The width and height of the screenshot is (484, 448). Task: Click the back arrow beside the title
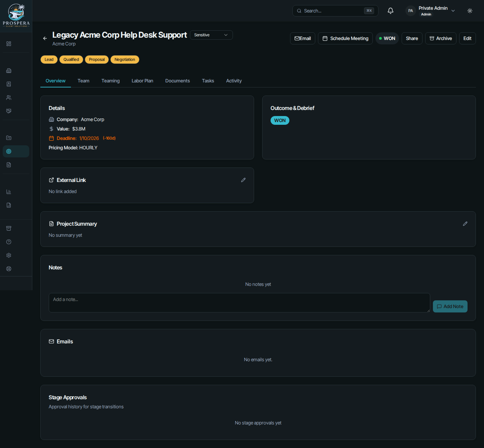click(x=45, y=38)
